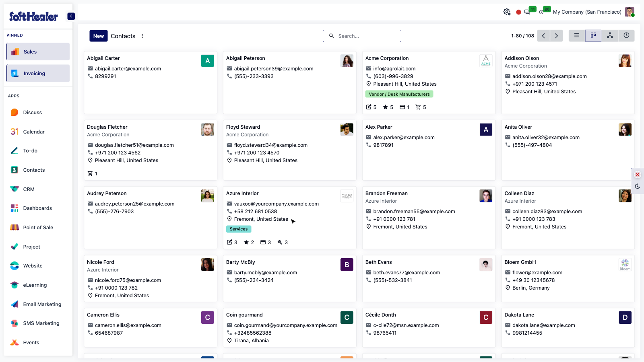Select the Sales pinned menu item
The image size is (644, 362).
click(38, 52)
